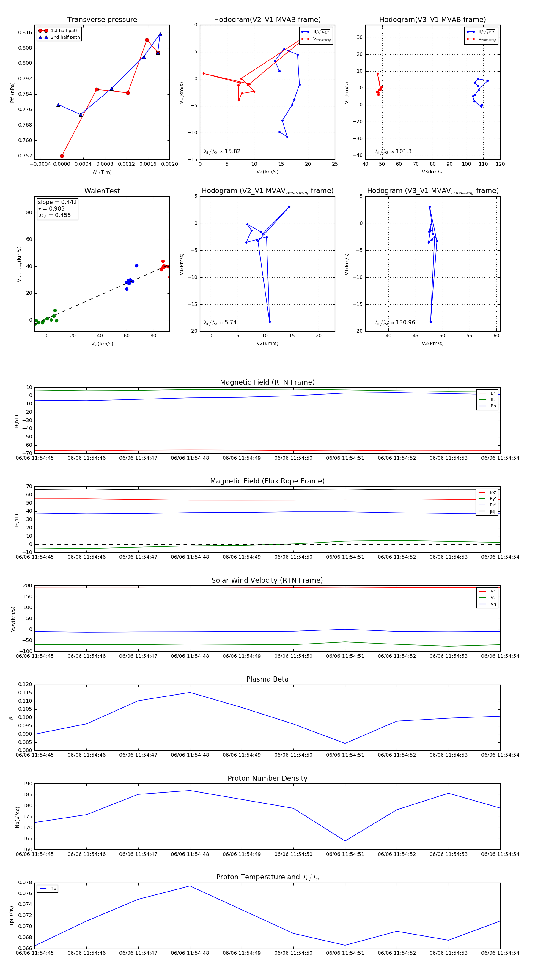Click the "Transverse pressure" plot title

tap(102, 20)
